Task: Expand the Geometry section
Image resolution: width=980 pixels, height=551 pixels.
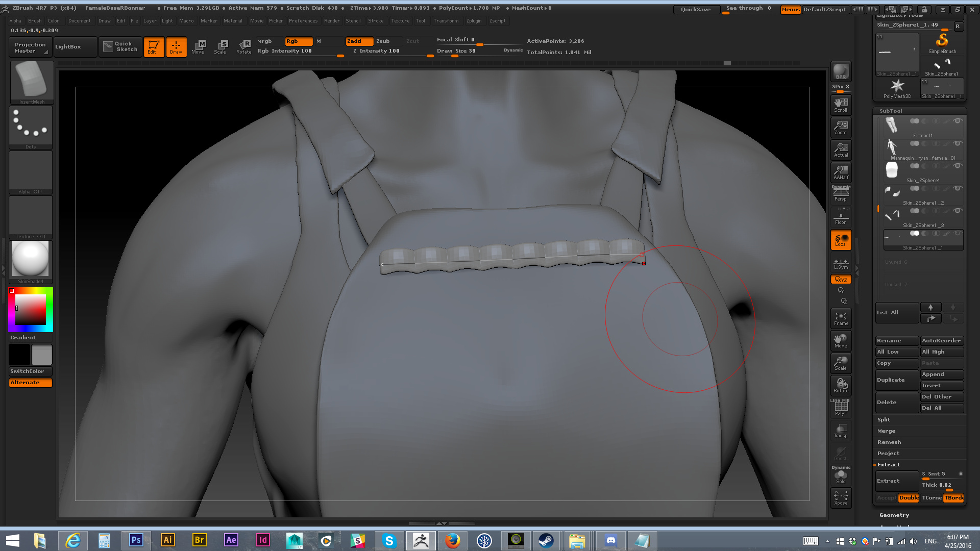Action: [894, 515]
